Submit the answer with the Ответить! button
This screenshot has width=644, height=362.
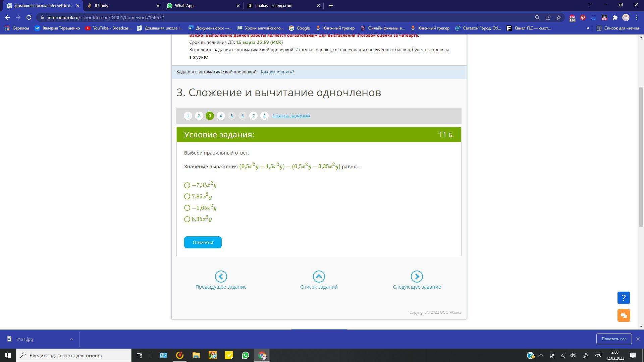(x=203, y=242)
